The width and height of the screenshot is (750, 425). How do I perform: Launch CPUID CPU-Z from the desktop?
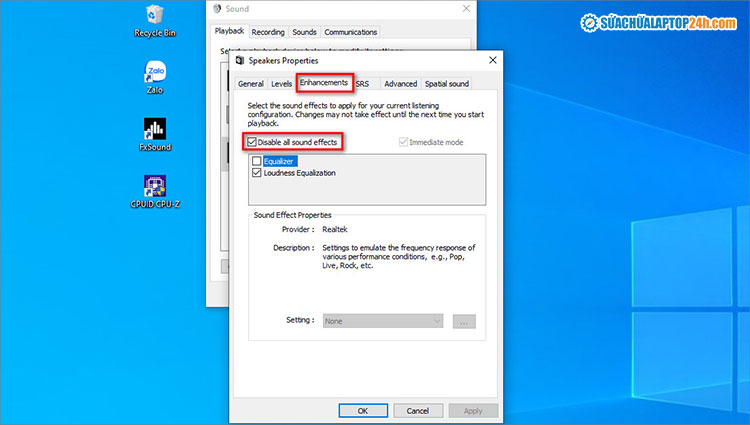coord(154,187)
